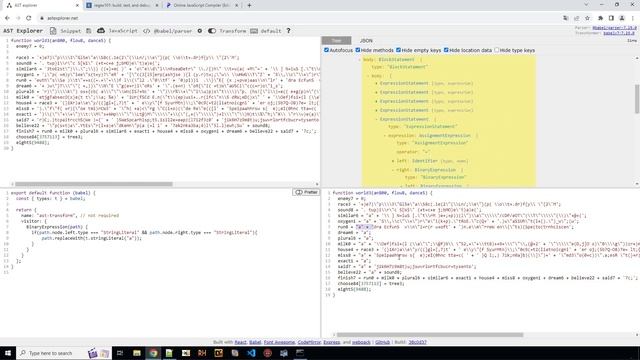This screenshot has width=640, height=360.
Task: Open the GitHub footer link
Action: pos(382,342)
